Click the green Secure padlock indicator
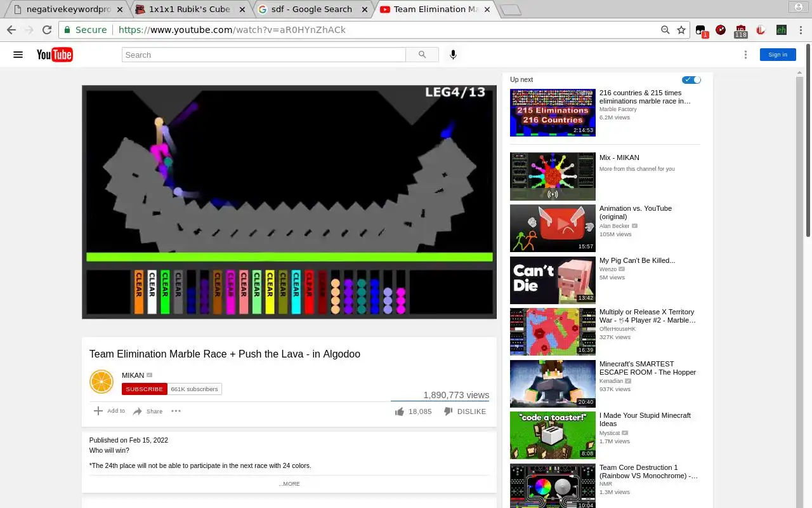 coord(86,30)
